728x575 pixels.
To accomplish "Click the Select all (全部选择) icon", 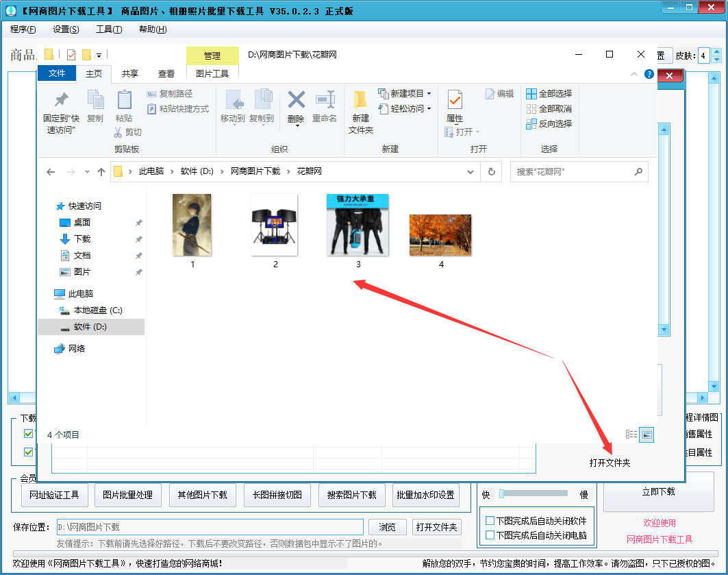I will click(x=531, y=94).
